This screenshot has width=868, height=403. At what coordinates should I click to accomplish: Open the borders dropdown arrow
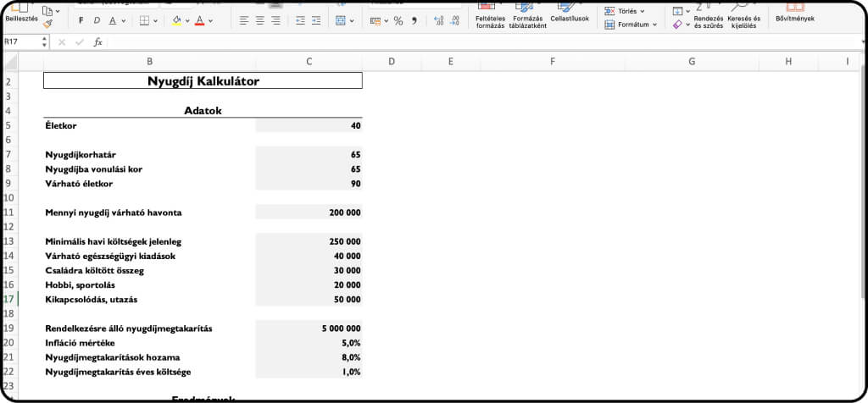[x=157, y=20]
